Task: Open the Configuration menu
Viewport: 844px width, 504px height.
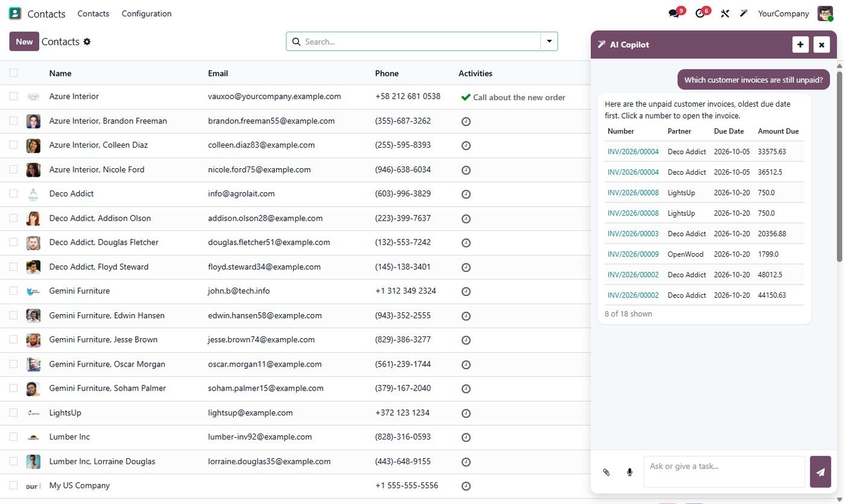Action: 146,13
